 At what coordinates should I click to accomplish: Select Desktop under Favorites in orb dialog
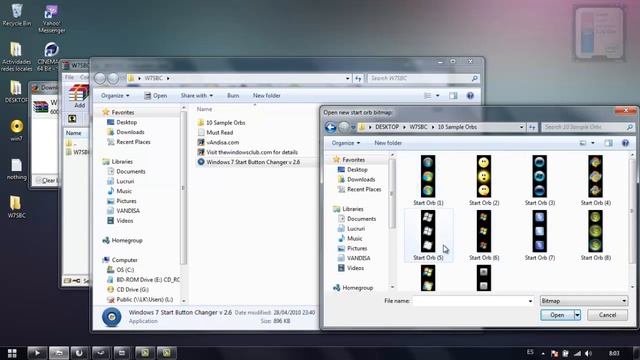[x=353, y=169]
